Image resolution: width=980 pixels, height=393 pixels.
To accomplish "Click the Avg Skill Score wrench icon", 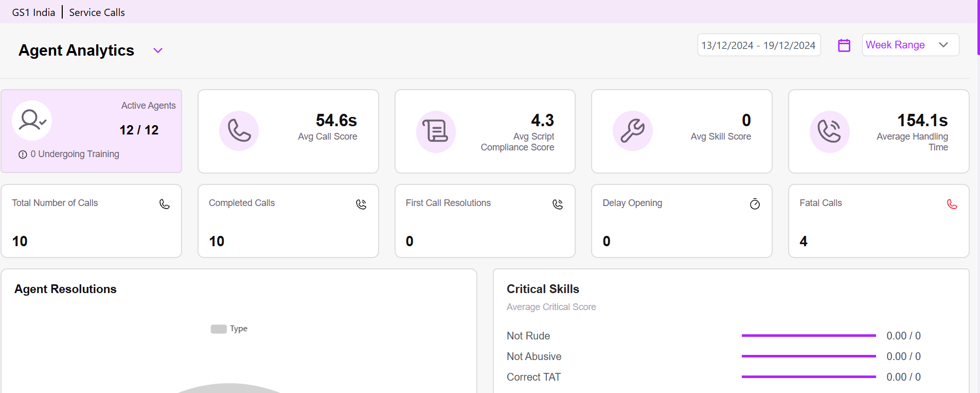I will pos(632,131).
